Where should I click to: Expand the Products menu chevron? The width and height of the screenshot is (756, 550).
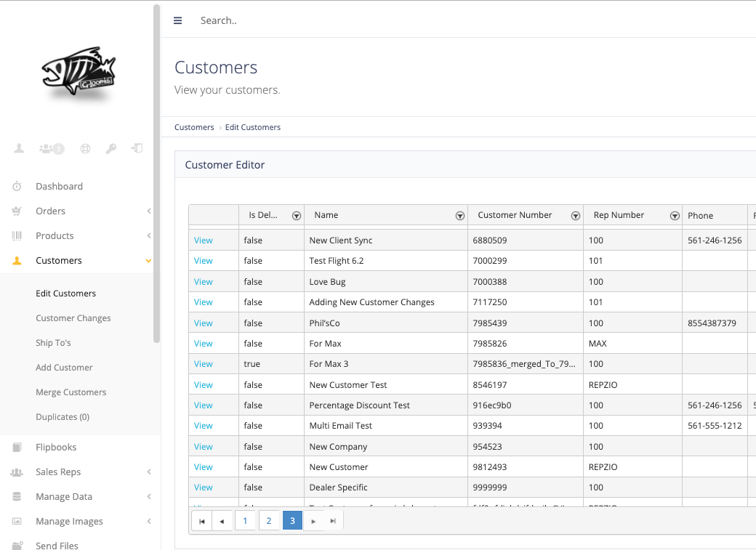coord(149,235)
